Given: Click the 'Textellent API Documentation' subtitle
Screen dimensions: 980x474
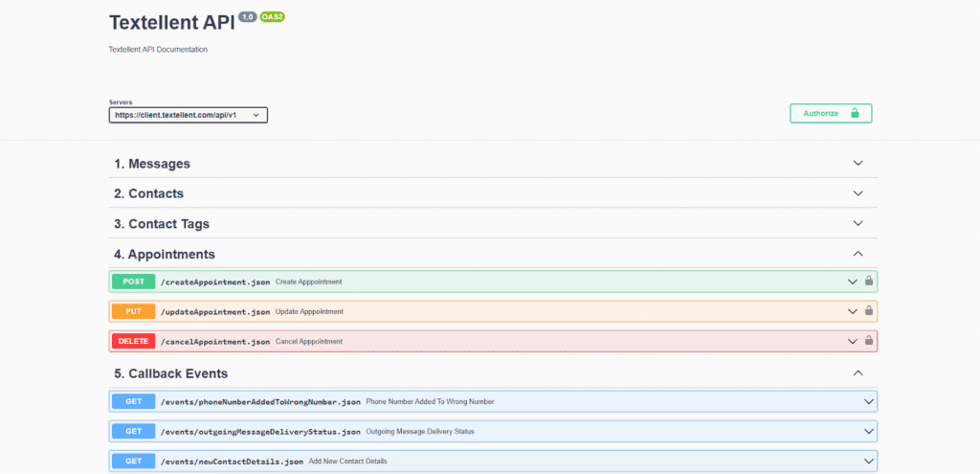Looking at the screenshot, I should pos(158,50).
